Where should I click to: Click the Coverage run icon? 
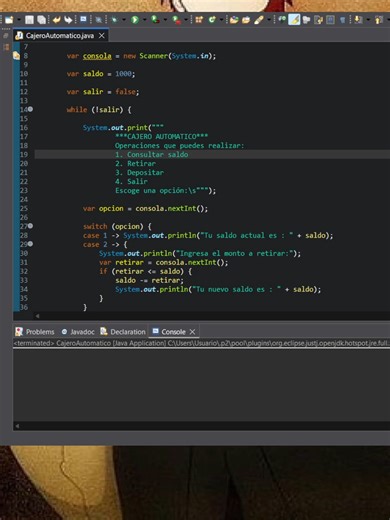(155, 20)
